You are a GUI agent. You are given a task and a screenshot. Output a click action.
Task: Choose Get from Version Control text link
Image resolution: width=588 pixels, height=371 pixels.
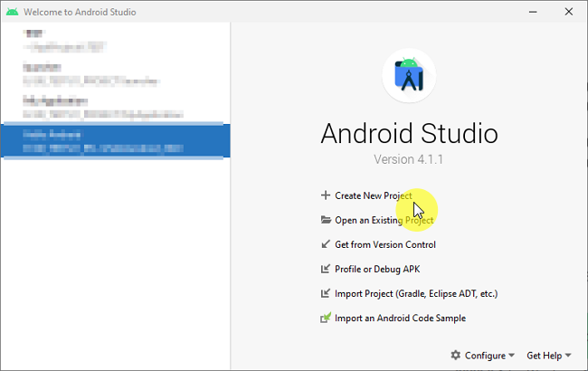tap(385, 244)
